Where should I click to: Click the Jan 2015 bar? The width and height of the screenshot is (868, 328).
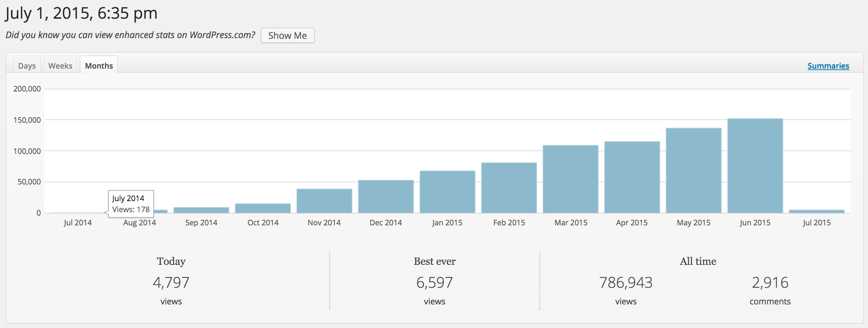click(448, 192)
